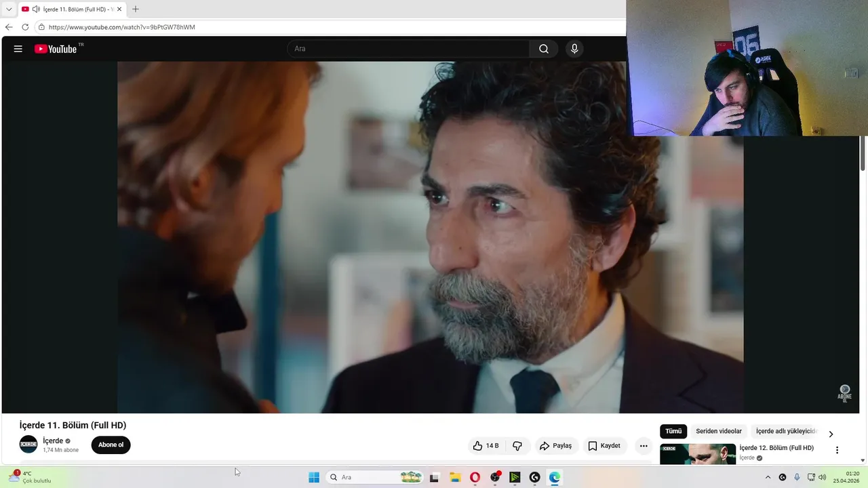Image resolution: width=868 pixels, height=488 pixels.
Task: Open İçerde 12. Bölüm thumbnail
Action: point(698,454)
